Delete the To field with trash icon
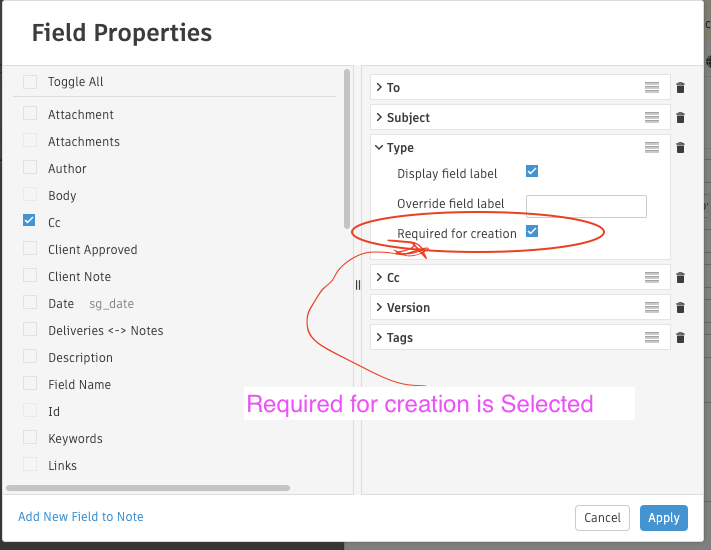 680,88
